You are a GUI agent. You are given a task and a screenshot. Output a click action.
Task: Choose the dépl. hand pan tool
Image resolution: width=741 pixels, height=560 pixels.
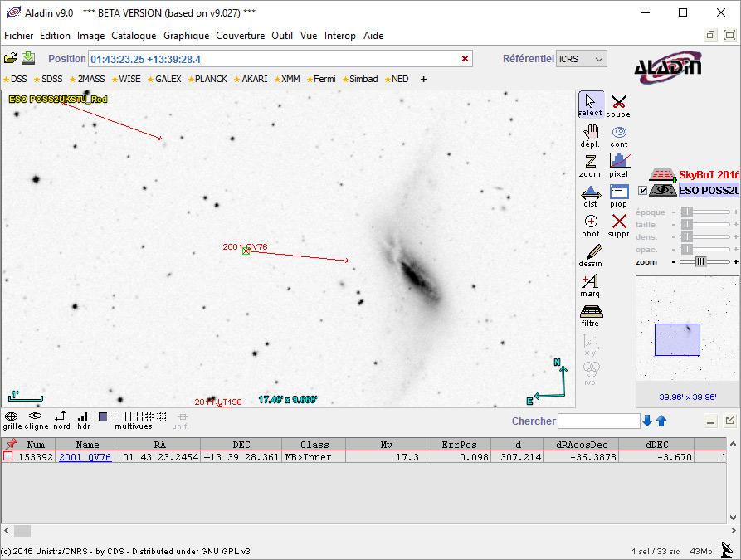590,135
